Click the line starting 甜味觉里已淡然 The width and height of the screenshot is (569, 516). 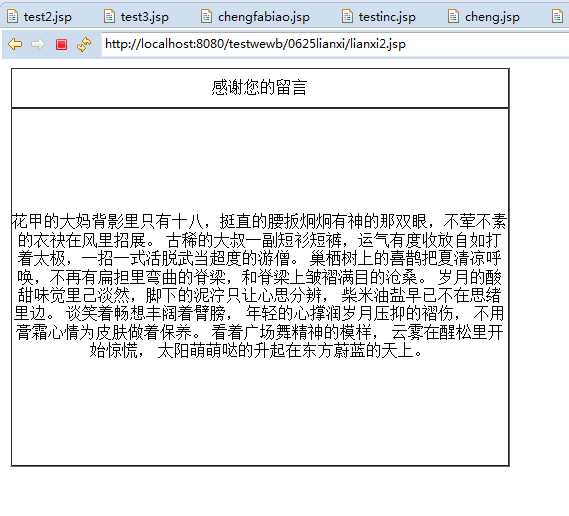point(259,295)
